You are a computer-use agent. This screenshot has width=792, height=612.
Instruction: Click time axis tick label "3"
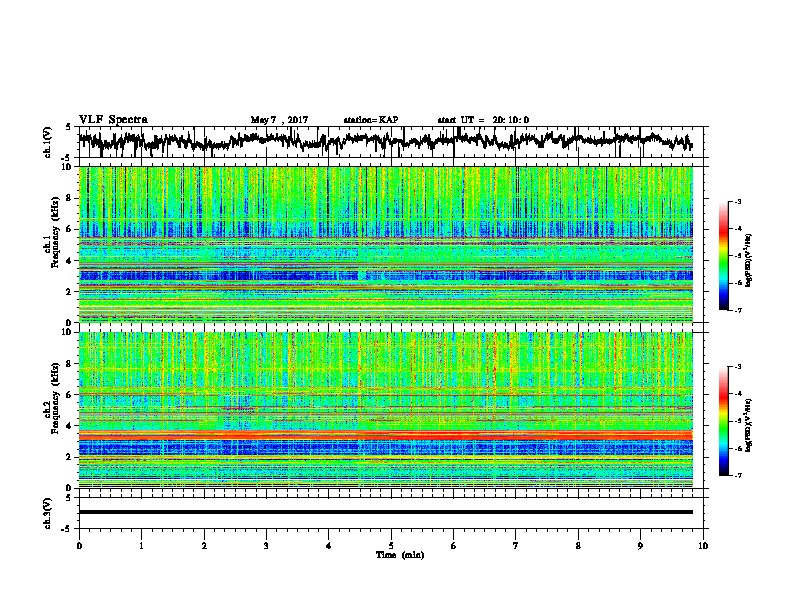pos(266,546)
